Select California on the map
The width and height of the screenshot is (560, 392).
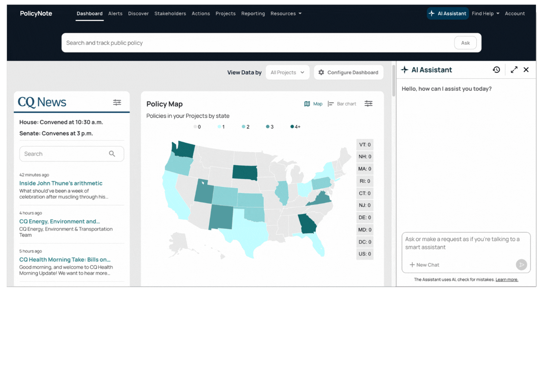click(174, 196)
